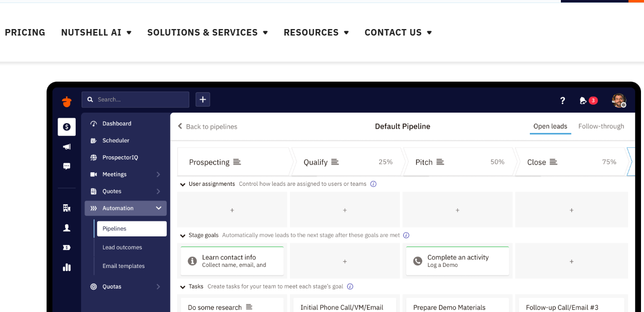Click the Dashboard gauge icon in sidebar
This screenshot has width=644, height=312.
tap(94, 124)
